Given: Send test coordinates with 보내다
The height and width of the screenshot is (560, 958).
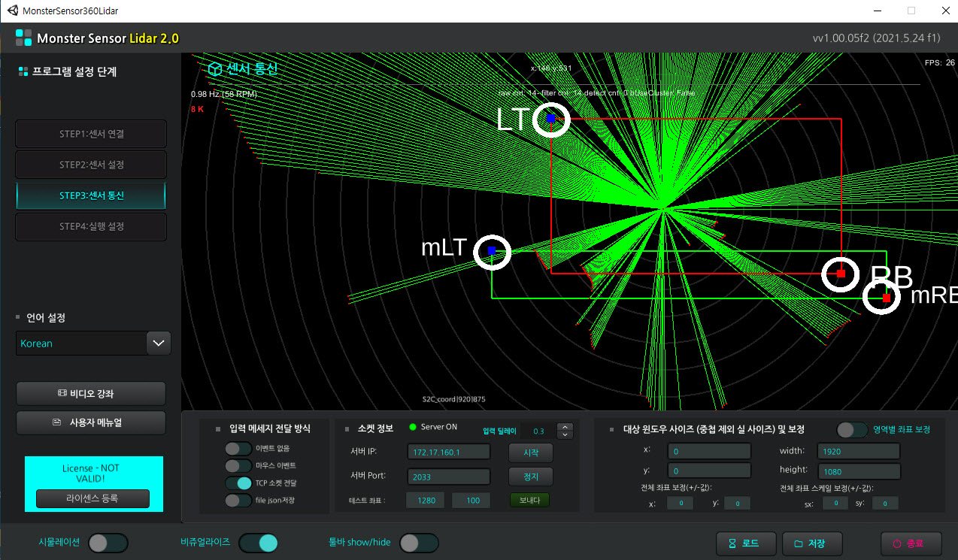Looking at the screenshot, I should click(x=529, y=500).
